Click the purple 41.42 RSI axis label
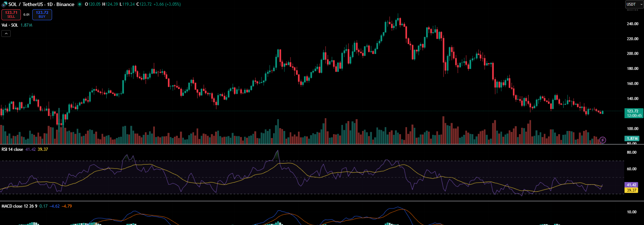The image size is (644, 225). 631,185
